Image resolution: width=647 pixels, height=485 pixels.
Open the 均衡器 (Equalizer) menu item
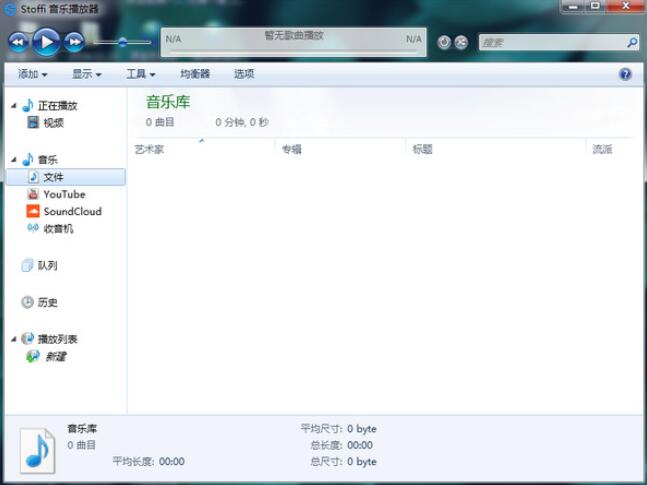pyautogui.click(x=195, y=74)
